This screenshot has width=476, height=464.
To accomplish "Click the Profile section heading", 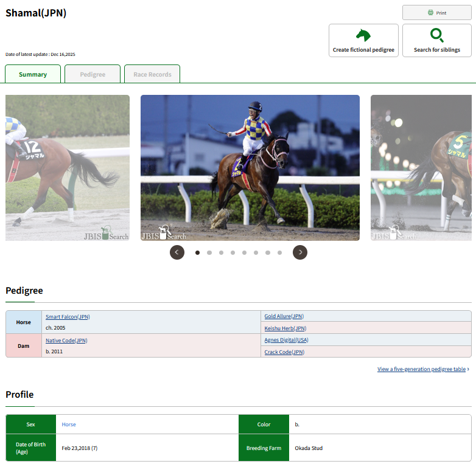I will pos(19,394).
